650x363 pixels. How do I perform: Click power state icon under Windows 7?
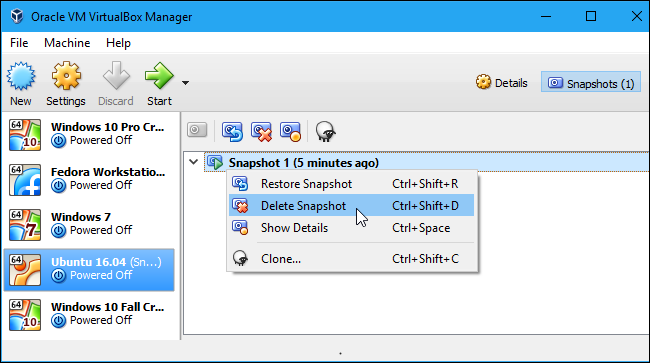pyautogui.click(x=58, y=231)
